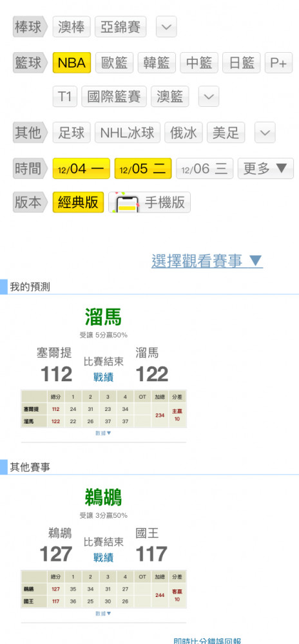The height and width of the screenshot is (644, 299).
Task: Expand 數據 under 鵜鶘 vs 國王 table
Action: (104, 613)
